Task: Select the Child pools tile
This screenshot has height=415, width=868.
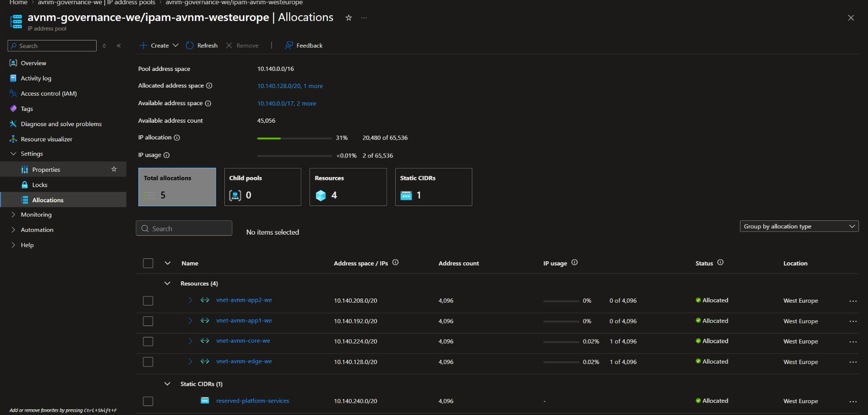Action: (x=262, y=187)
